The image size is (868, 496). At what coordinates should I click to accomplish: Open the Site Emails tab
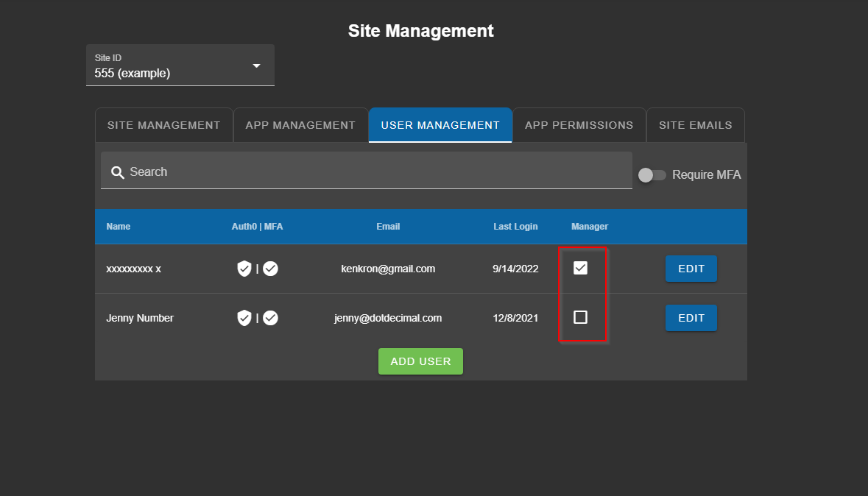[695, 125]
